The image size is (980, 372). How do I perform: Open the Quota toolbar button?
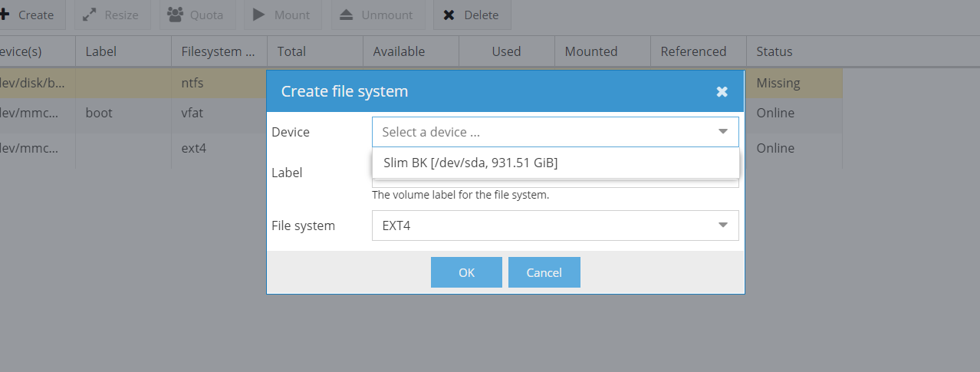click(x=196, y=15)
